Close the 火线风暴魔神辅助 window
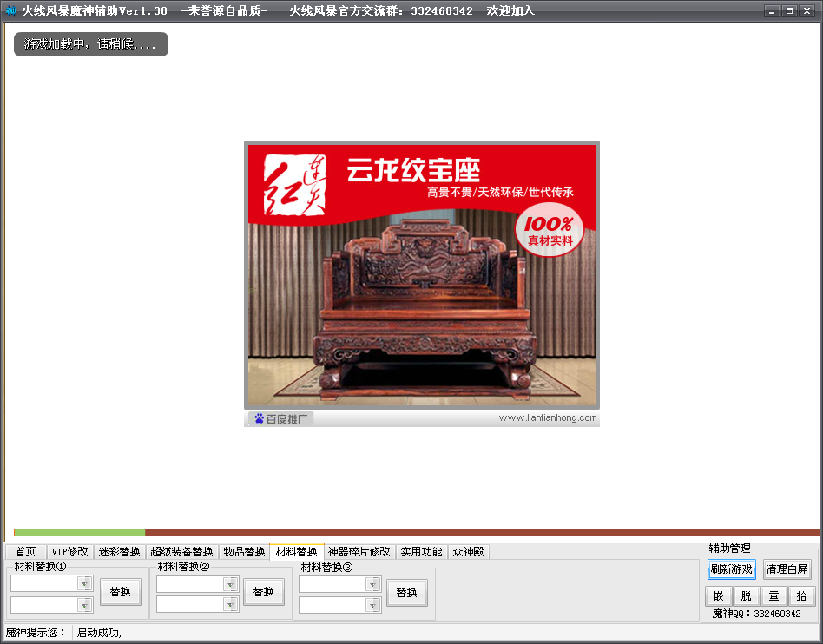The image size is (823, 644). [x=807, y=10]
